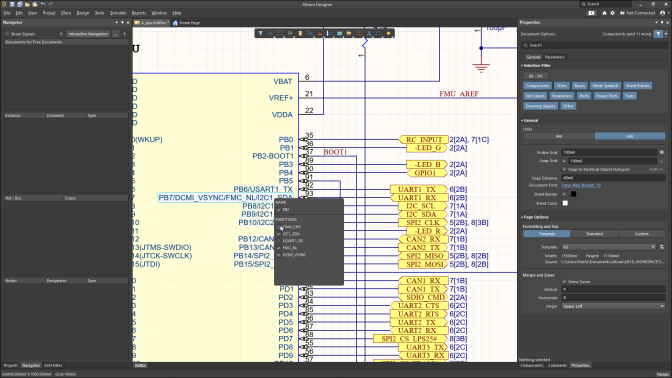This screenshot has width=672, height=378.
Task: Click the Home icon at top right
Action: tap(604, 13)
